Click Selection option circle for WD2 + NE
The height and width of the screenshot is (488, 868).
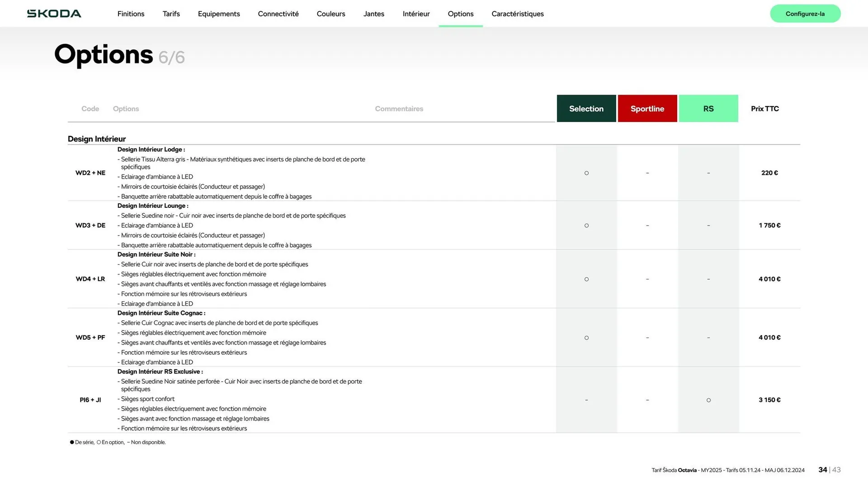click(x=586, y=173)
